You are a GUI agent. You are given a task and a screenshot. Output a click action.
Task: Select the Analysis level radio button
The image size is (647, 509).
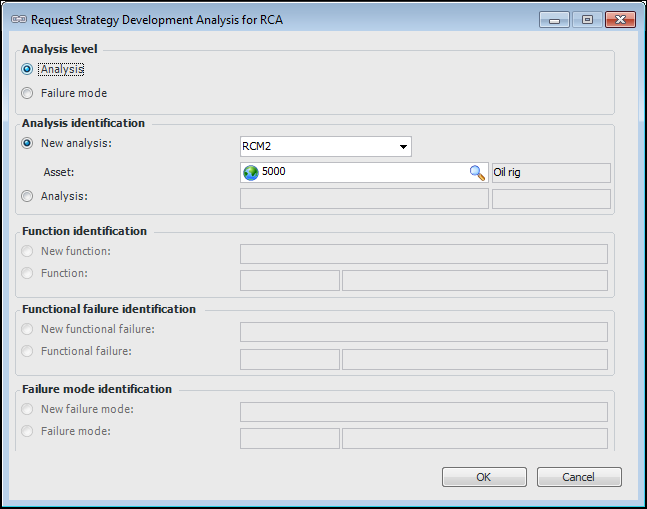click(x=27, y=69)
